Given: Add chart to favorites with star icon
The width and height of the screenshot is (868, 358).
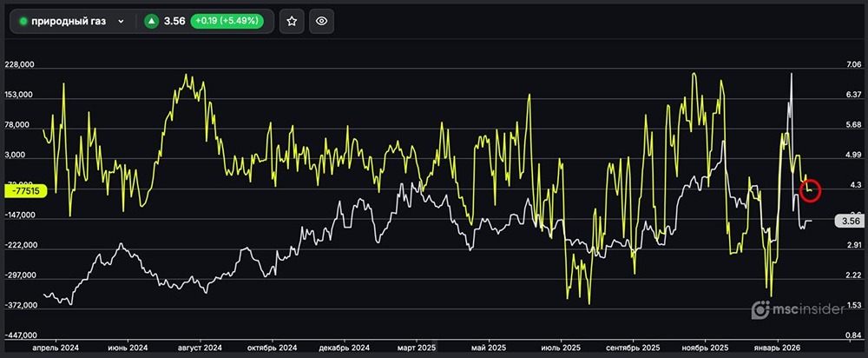Looking at the screenshot, I should click(293, 22).
